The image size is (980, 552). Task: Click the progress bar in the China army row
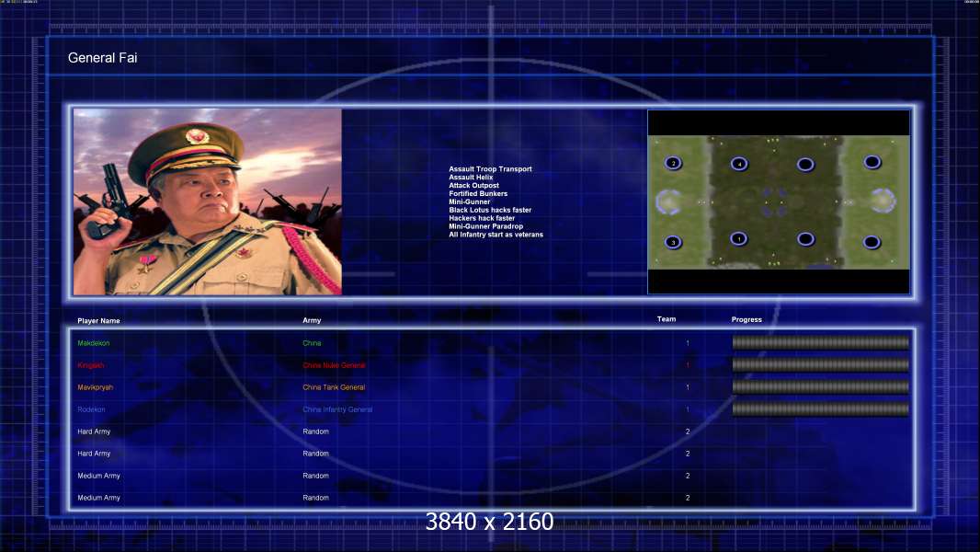pyautogui.click(x=821, y=342)
